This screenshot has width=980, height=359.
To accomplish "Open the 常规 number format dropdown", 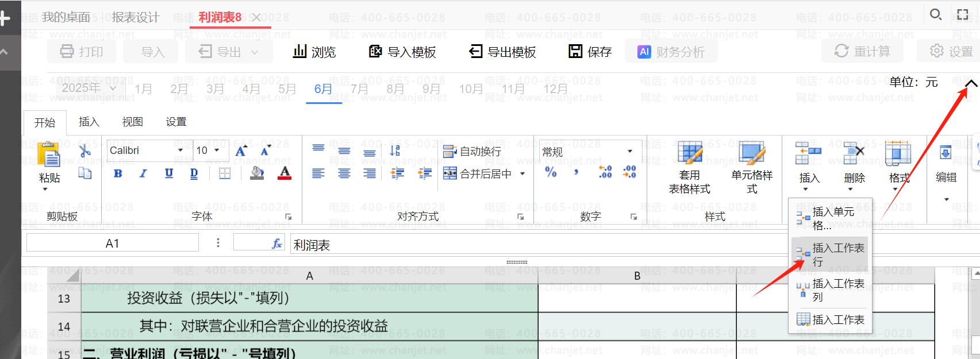I will pyautogui.click(x=629, y=151).
